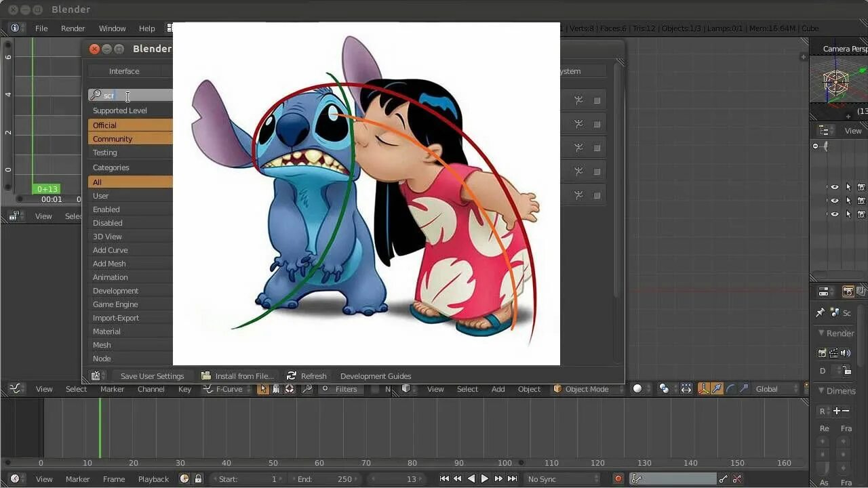The height and width of the screenshot is (488, 868).
Task: Collapse the Render panel in Properties
Action: point(821,333)
